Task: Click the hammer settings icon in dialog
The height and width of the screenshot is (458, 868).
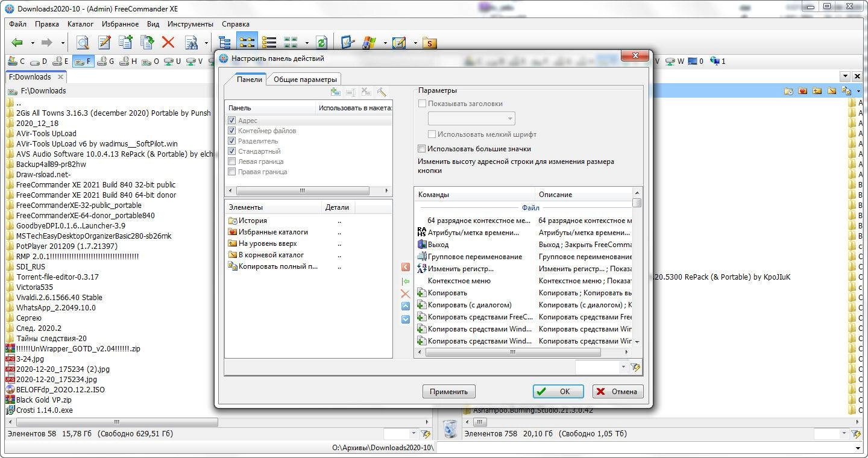Action: coord(382,92)
